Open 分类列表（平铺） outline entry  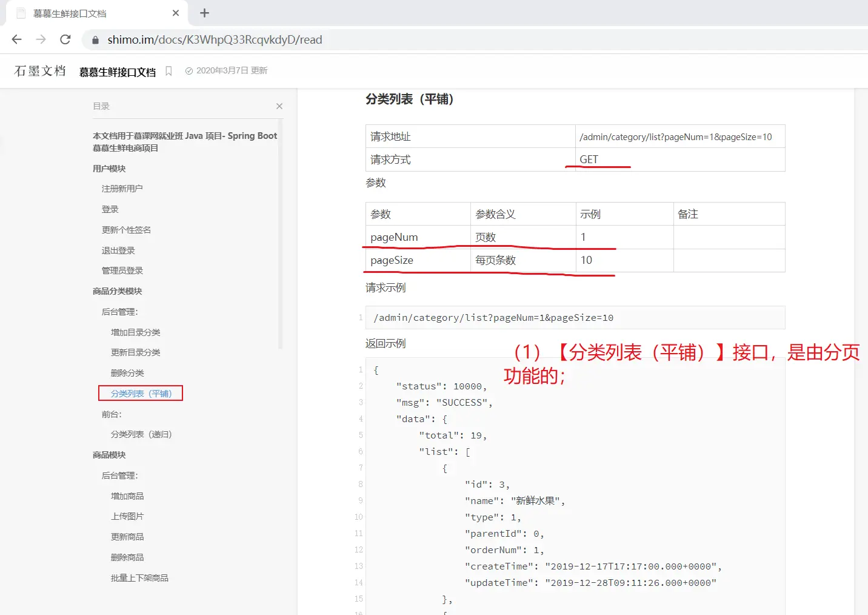coord(141,394)
